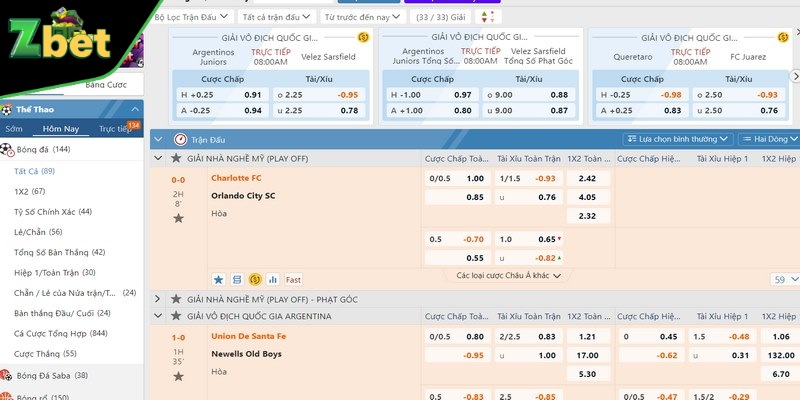The image size is (800, 400).
Task: Toggle favorite star for Union De Santa Fe match
Action: 178,376
